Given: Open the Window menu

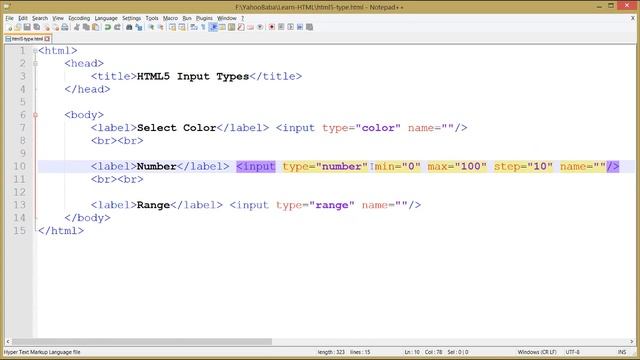Looking at the screenshot, I should [x=227, y=18].
